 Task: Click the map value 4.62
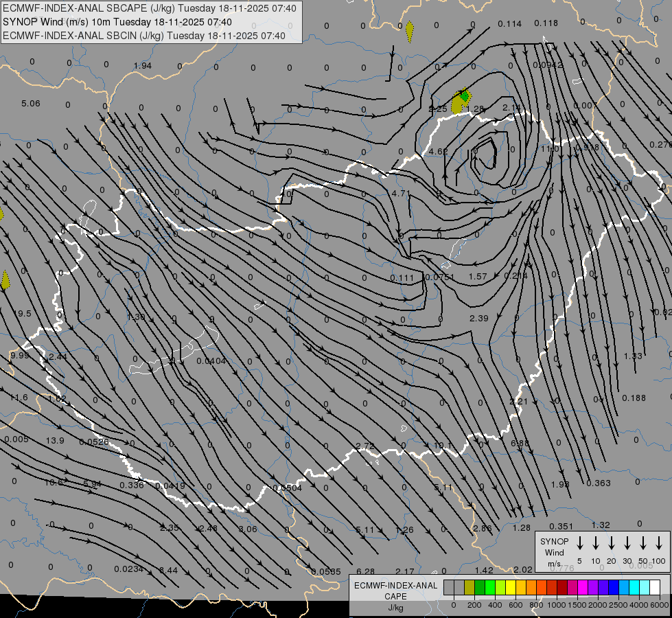(438, 151)
